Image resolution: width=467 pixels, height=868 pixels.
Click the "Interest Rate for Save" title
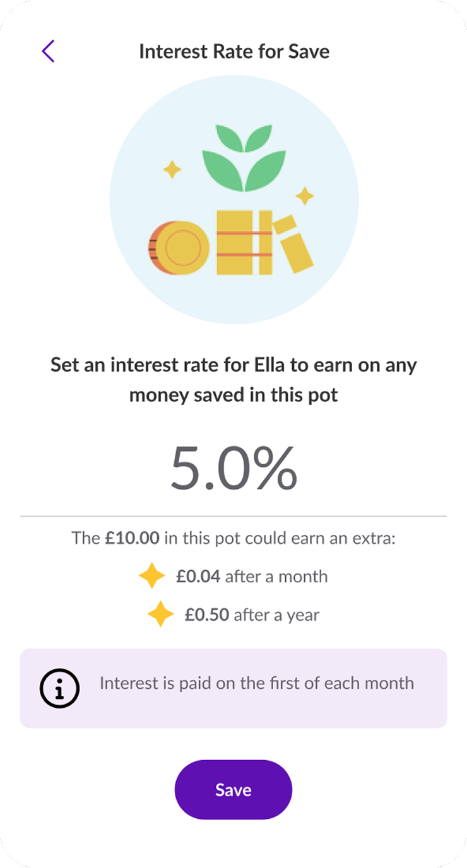tap(234, 51)
